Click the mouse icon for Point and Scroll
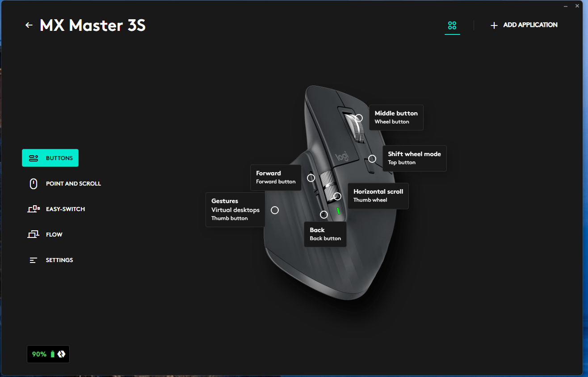 34,183
